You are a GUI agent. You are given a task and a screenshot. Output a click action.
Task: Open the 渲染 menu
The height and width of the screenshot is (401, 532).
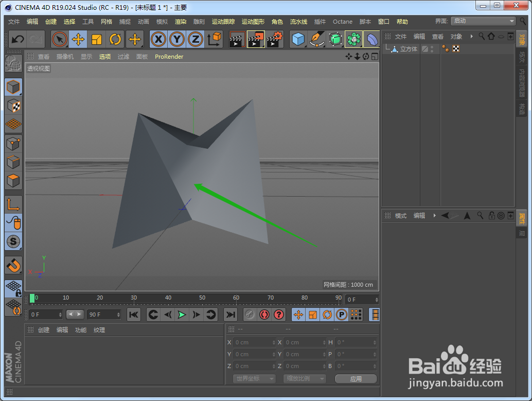[x=181, y=22]
